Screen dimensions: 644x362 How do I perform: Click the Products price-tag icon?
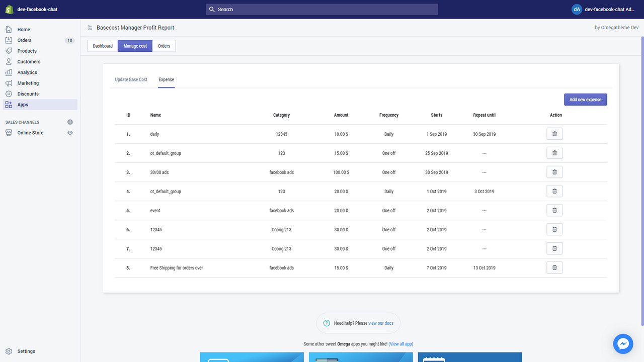(x=10, y=50)
